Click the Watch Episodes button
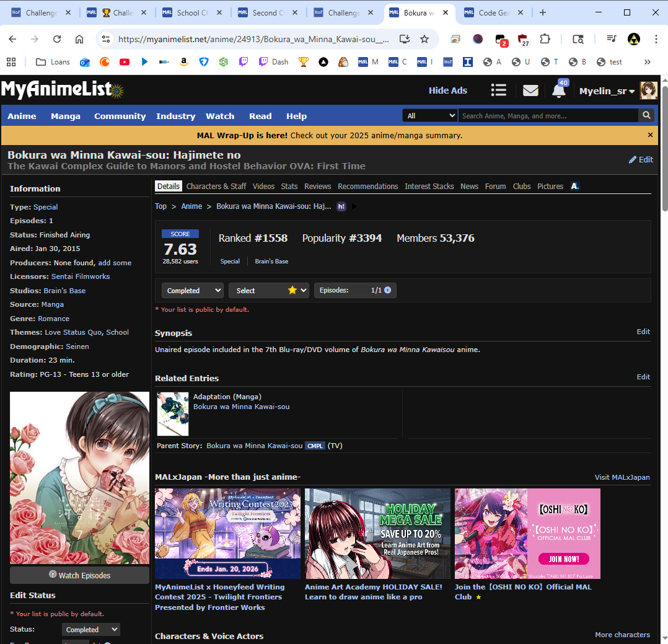Viewport: 668px width, 644px height. tap(80, 575)
